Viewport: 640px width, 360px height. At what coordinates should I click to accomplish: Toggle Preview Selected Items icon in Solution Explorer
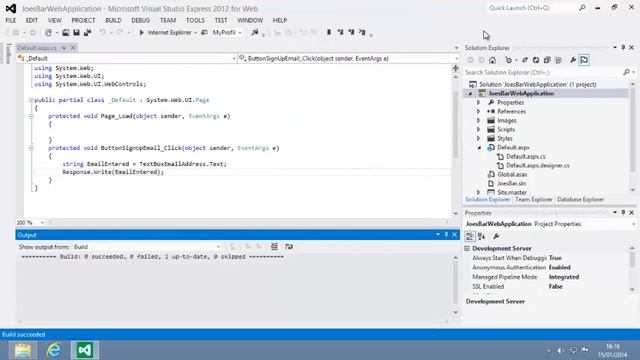click(x=584, y=60)
